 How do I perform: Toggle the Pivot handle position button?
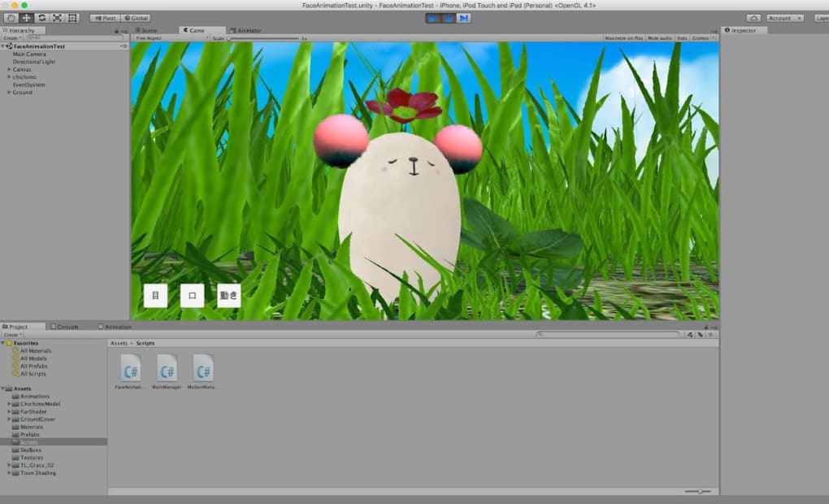click(105, 18)
